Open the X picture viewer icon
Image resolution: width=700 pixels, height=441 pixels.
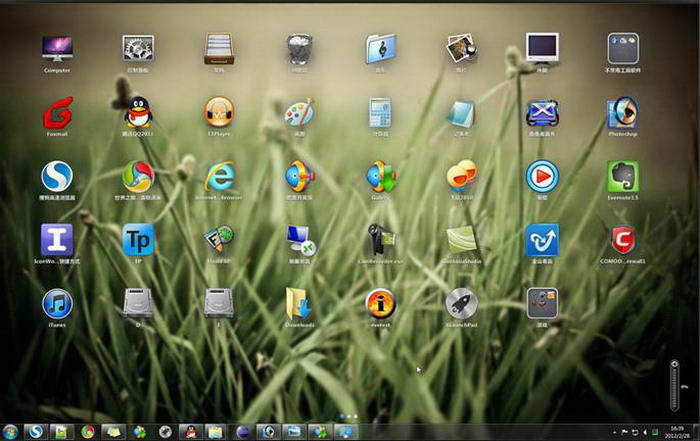tap(542, 112)
